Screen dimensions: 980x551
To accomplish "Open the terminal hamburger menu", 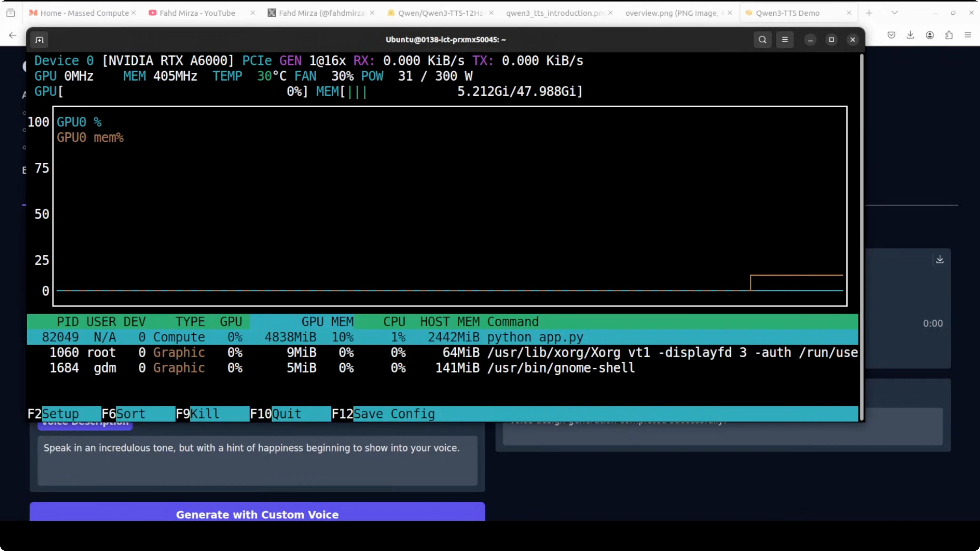I will tap(785, 40).
